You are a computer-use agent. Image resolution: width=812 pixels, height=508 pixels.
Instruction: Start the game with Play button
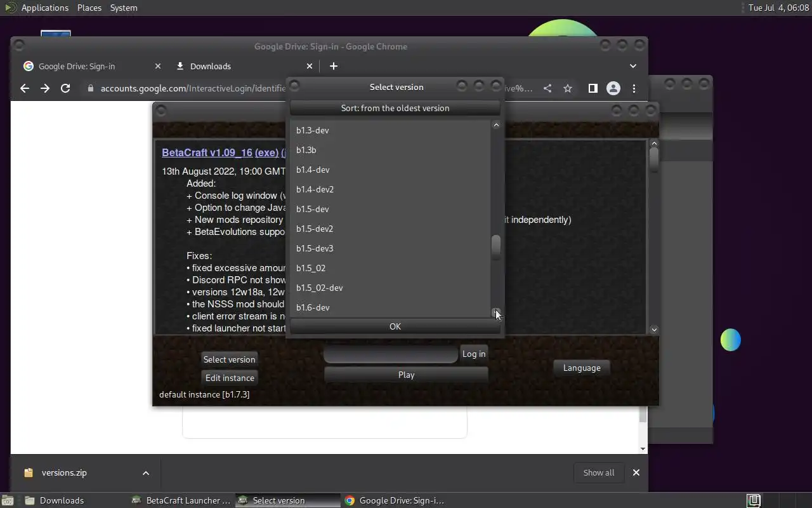406,375
